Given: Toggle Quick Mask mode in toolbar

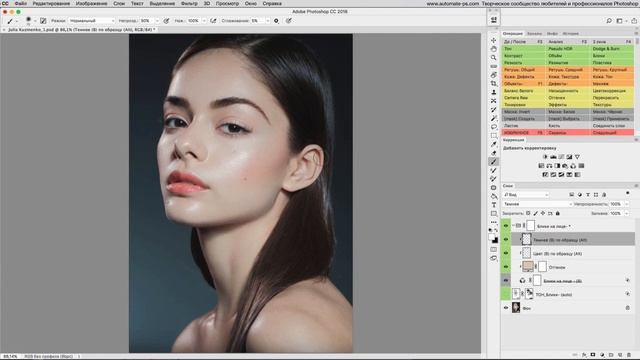Looking at the screenshot, I should [493, 249].
